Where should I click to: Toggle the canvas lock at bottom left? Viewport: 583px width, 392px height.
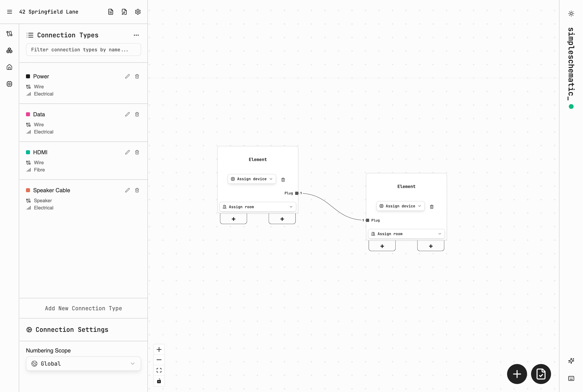coord(159,381)
